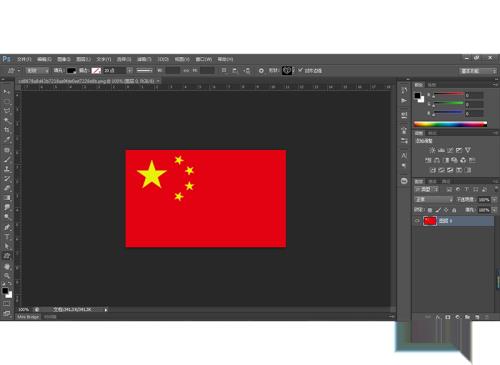Select the Move tool at toolbox top
Screen dimensions: 500x365
click(7, 92)
